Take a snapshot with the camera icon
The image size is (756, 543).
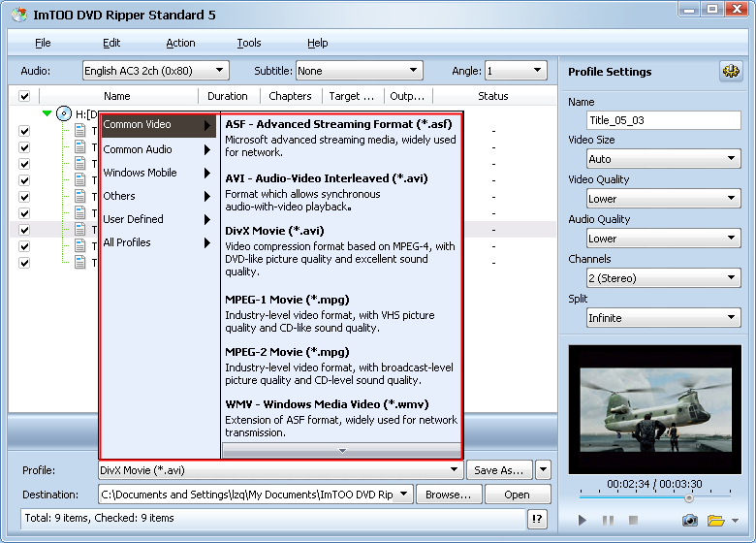point(689,521)
